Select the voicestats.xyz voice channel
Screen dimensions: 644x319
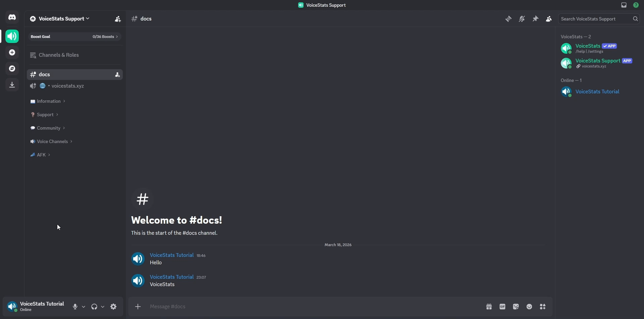click(x=67, y=86)
